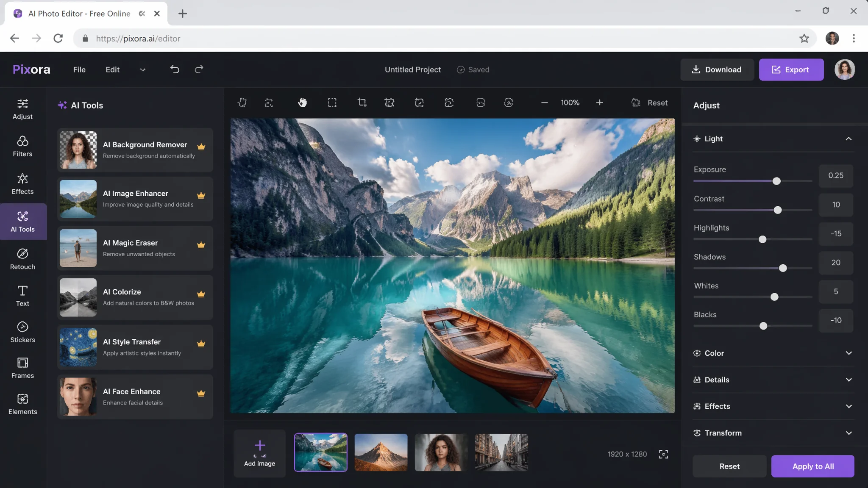Click the zoom out minus icon
This screenshot has height=488, width=868.
pyautogui.click(x=545, y=103)
